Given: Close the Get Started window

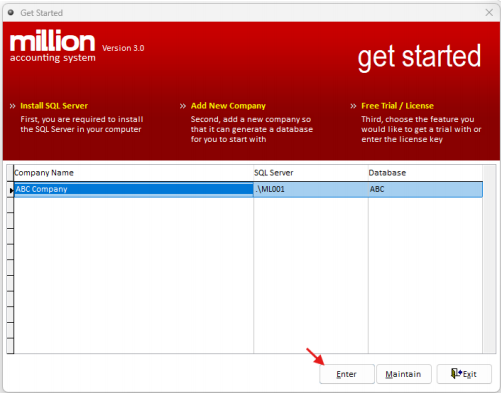Looking at the screenshot, I should coord(489,13).
